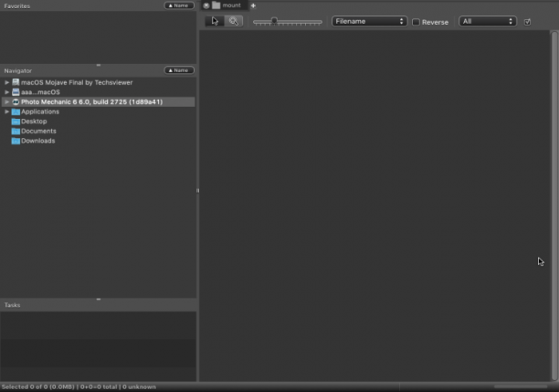
Task: Select the 'Documents' row text
Action: [x=38, y=131]
